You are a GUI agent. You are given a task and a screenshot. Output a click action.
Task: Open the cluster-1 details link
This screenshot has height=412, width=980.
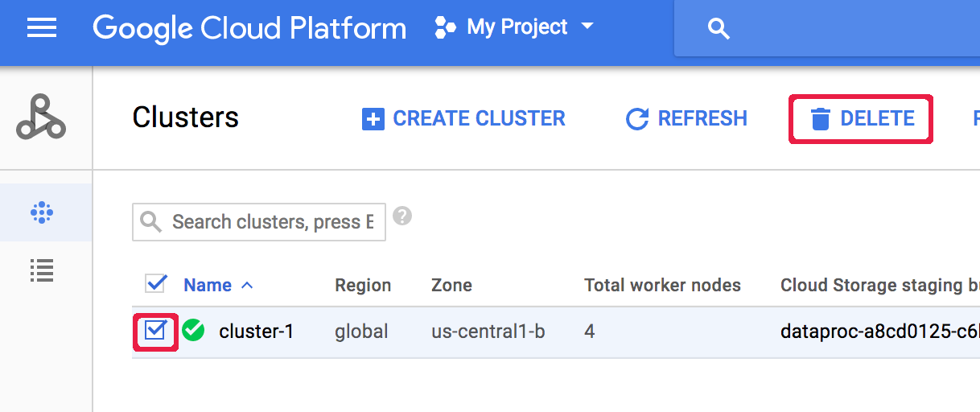coord(256,331)
